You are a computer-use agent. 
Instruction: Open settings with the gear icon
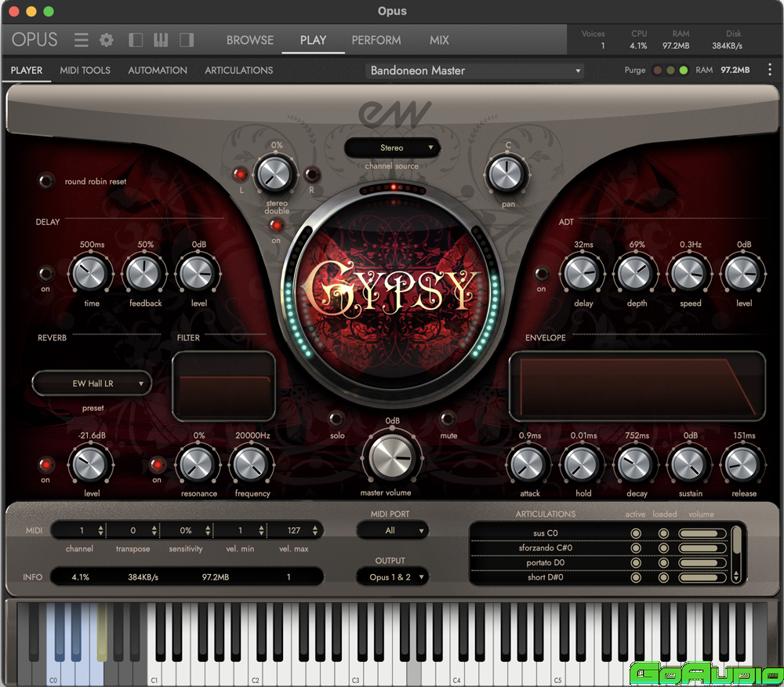(x=107, y=40)
